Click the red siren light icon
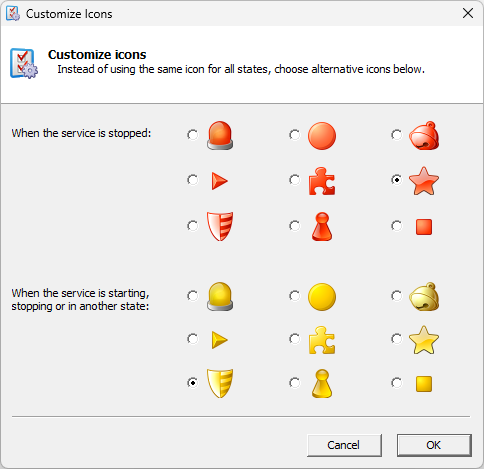This screenshot has height=469, width=484. (220, 135)
